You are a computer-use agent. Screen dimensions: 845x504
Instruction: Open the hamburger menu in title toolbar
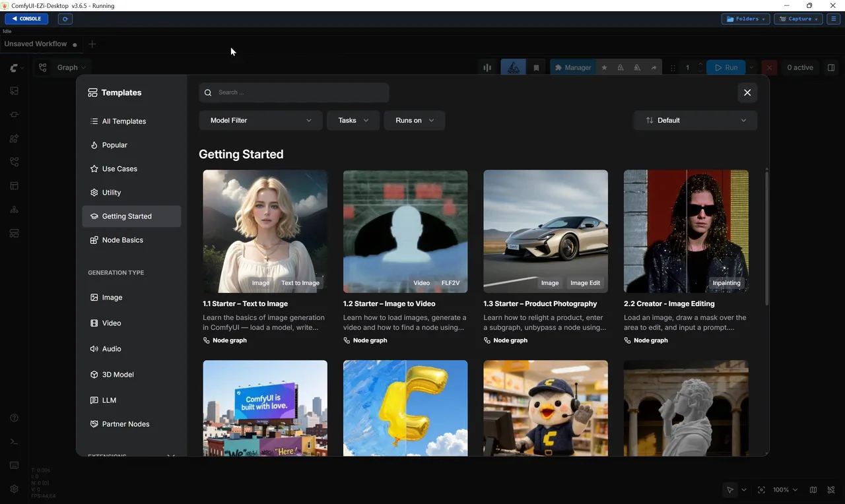[x=834, y=19]
